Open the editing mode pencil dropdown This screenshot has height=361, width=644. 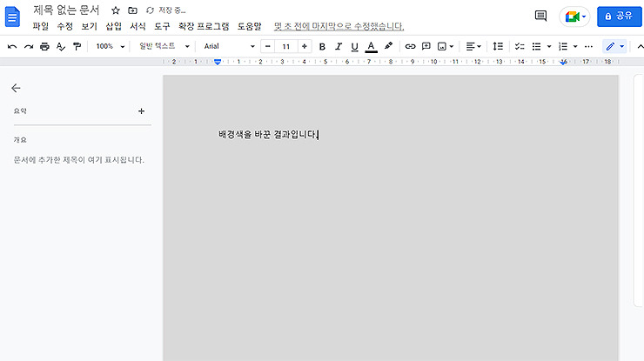[x=615, y=46]
